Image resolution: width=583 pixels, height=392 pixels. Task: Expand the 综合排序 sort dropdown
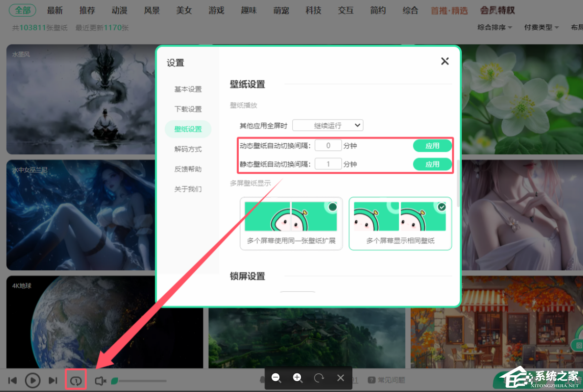(495, 28)
